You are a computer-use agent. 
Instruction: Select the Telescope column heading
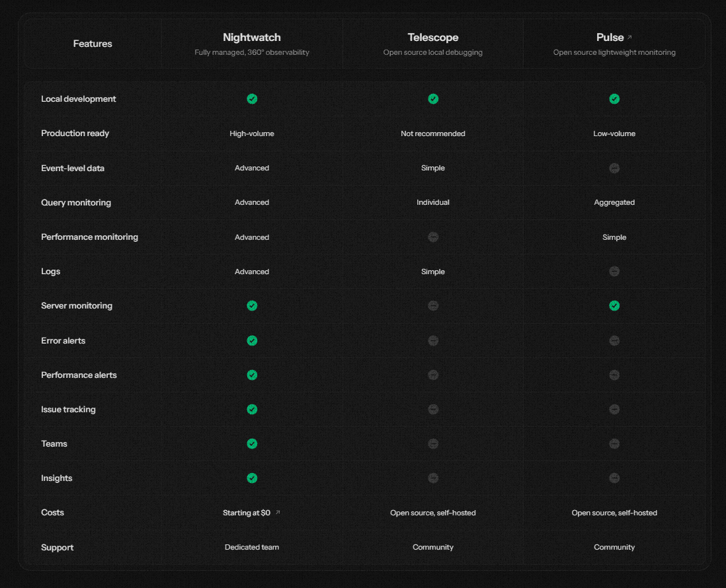click(x=433, y=38)
